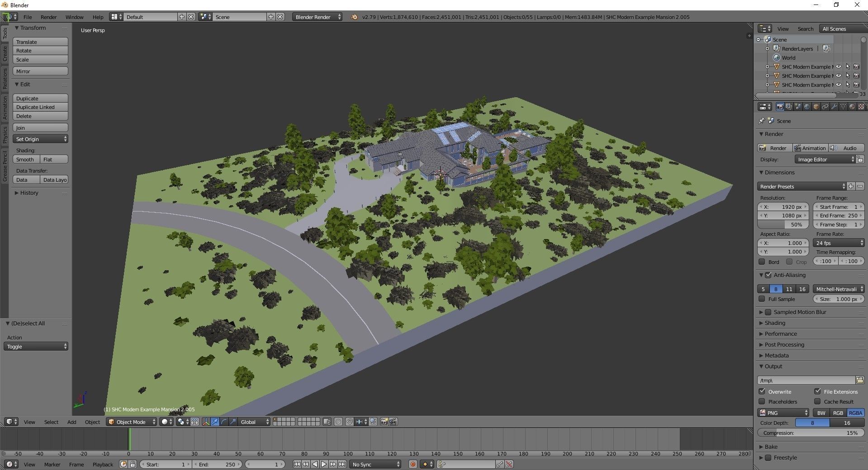Toggle the 3D manipulator axes icon

click(x=206, y=422)
